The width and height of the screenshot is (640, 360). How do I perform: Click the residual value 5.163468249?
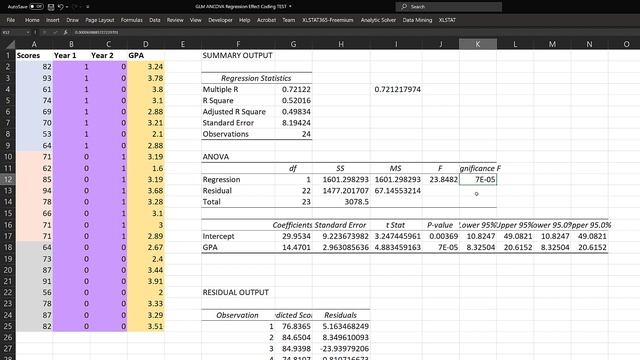pos(341,326)
